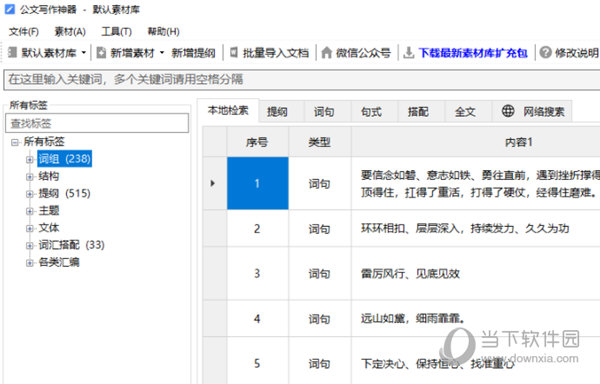Open the 默认素材库 dropdown arrow
This screenshot has width=600, height=384.
click(83, 53)
